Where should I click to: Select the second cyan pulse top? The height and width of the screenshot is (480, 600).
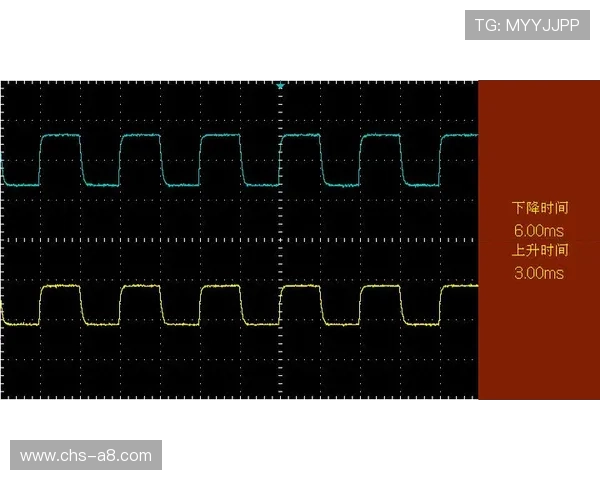coord(140,135)
